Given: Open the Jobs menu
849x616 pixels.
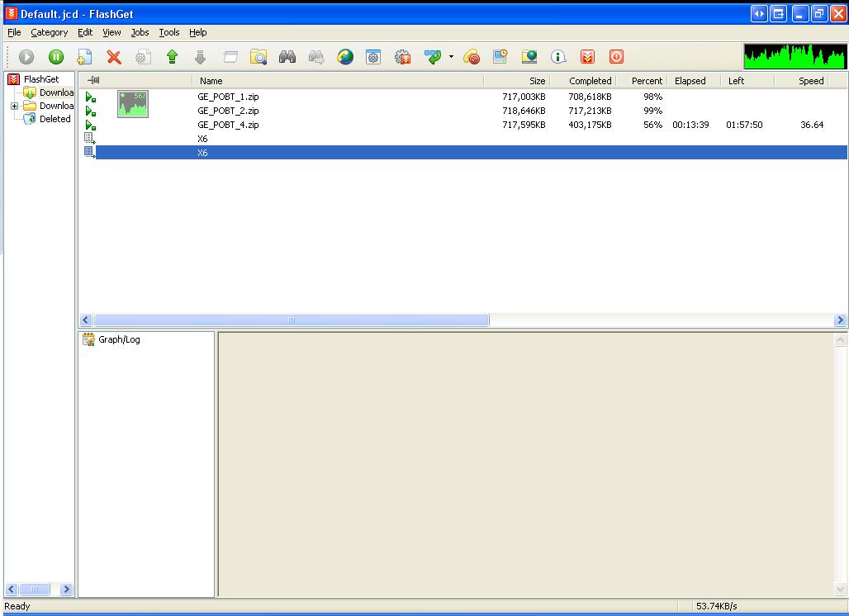Looking at the screenshot, I should [x=140, y=32].
